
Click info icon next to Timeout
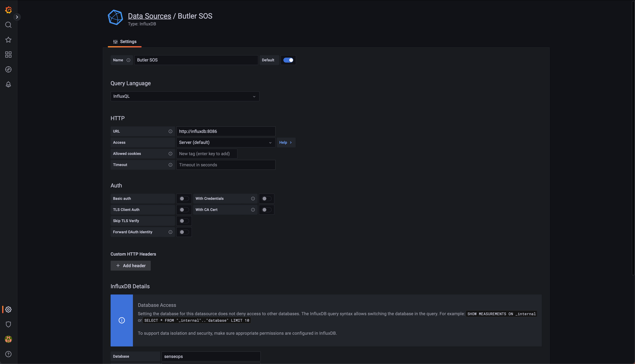pyautogui.click(x=170, y=165)
